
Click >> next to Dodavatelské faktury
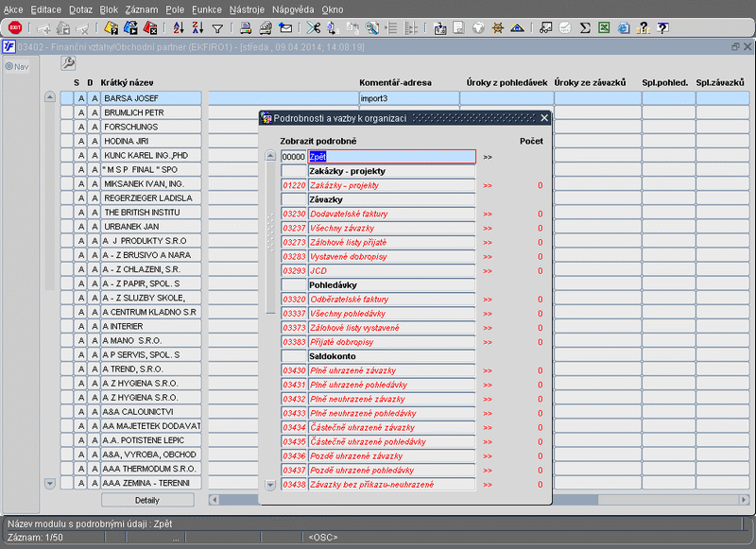(x=488, y=214)
